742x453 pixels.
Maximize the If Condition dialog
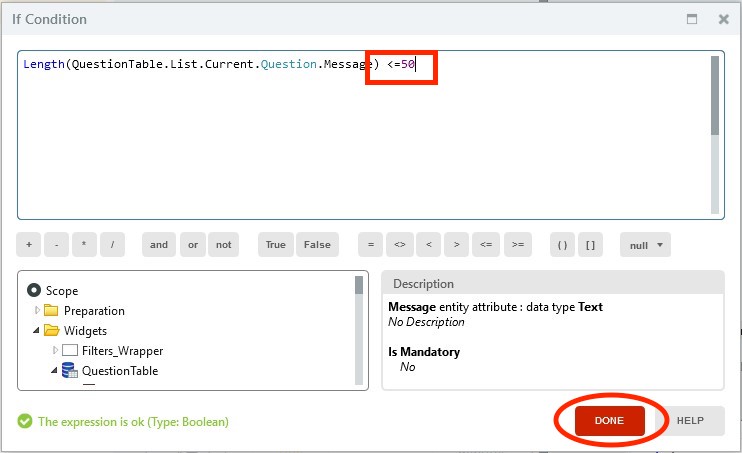tap(692, 19)
